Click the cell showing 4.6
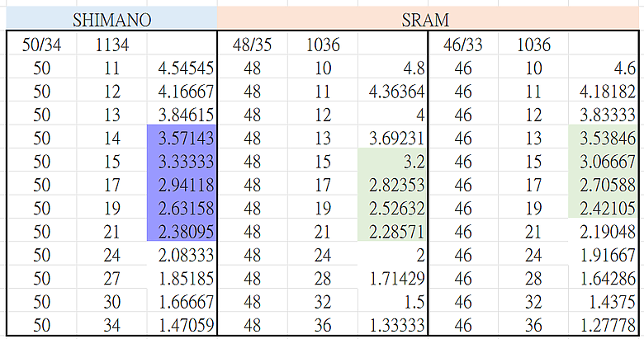This screenshot has height=339, width=644. click(604, 68)
